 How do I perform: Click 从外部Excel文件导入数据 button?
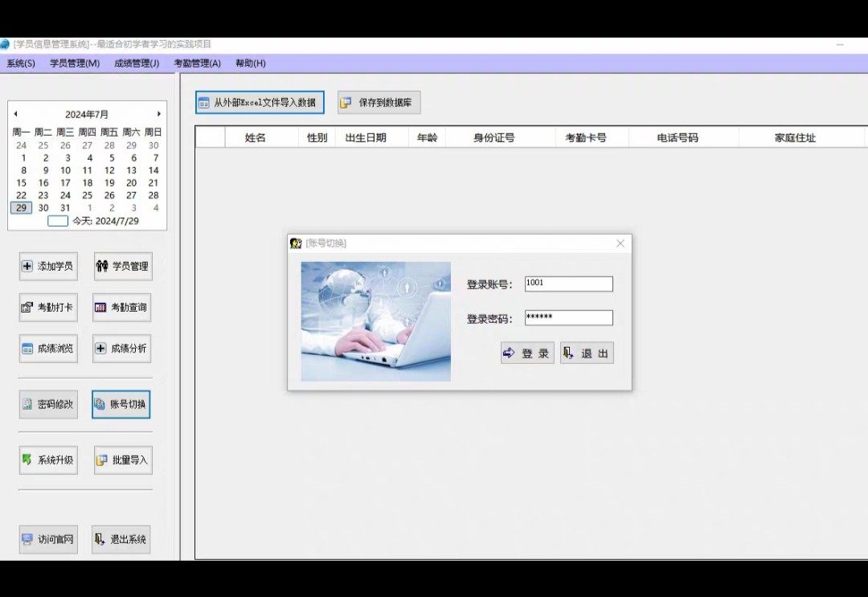click(x=260, y=103)
